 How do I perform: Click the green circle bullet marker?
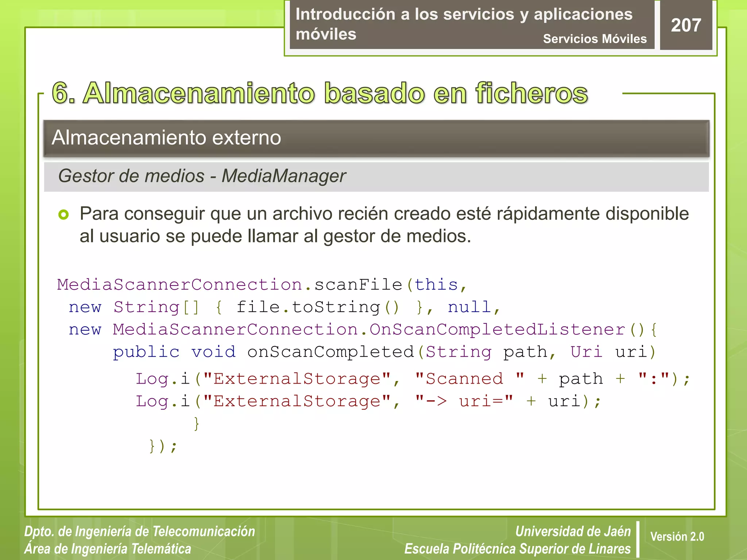[63, 215]
